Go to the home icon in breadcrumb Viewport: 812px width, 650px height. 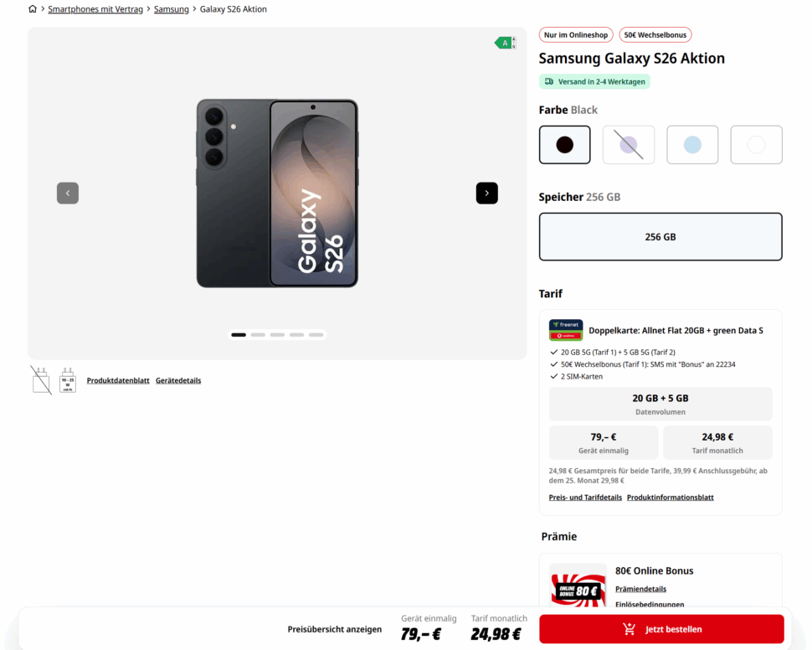coord(33,9)
